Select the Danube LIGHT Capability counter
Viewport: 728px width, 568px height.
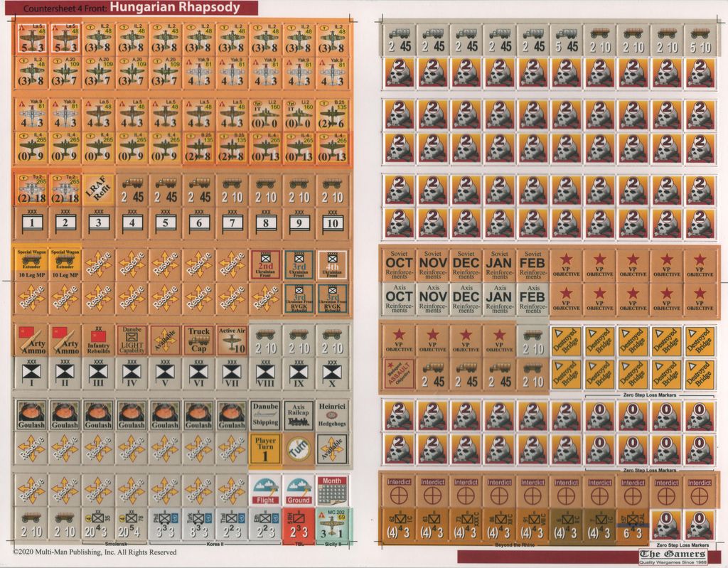[132, 340]
